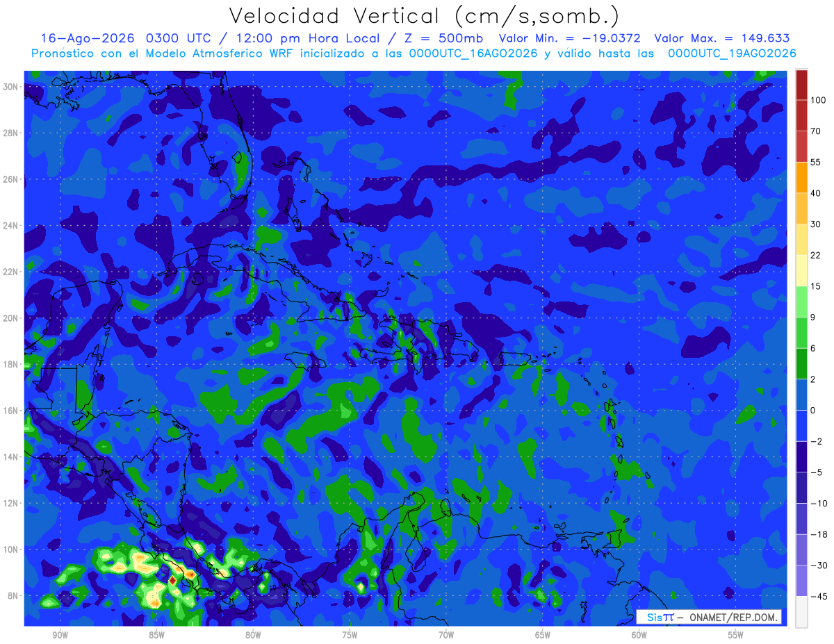Click the "18N" latitude label
The width and height of the screenshot is (834, 644).
pyautogui.click(x=12, y=365)
